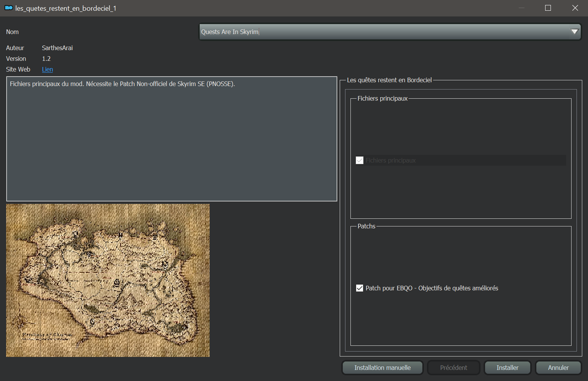Click the mod description text box
The image size is (588, 381).
[172, 139]
